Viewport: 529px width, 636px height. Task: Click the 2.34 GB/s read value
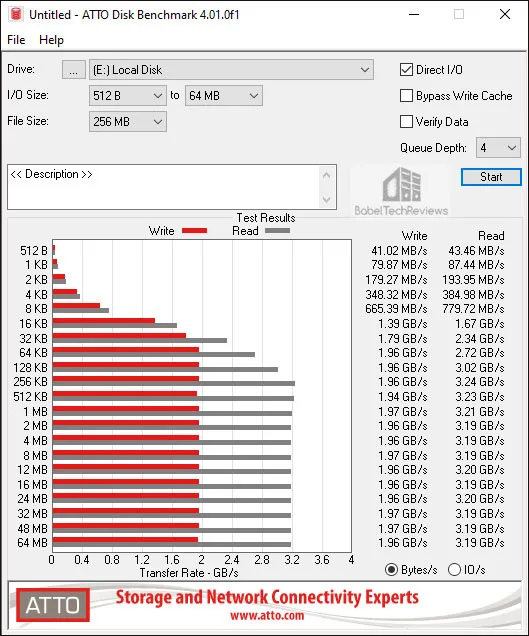click(x=480, y=338)
